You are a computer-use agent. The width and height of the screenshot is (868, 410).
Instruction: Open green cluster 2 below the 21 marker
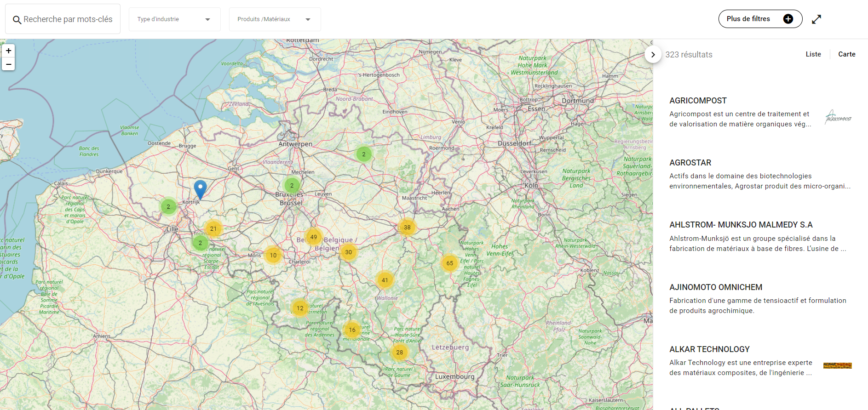coord(200,243)
